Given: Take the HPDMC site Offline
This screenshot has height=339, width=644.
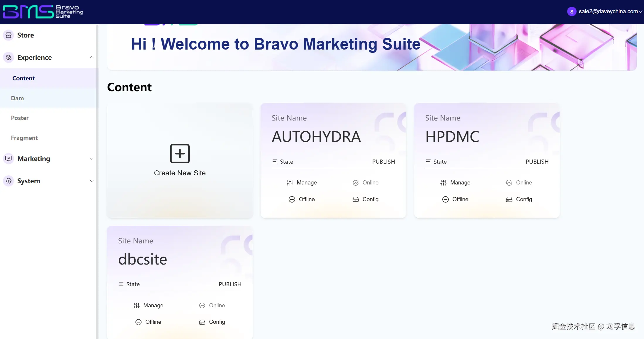Looking at the screenshot, I should (x=460, y=199).
